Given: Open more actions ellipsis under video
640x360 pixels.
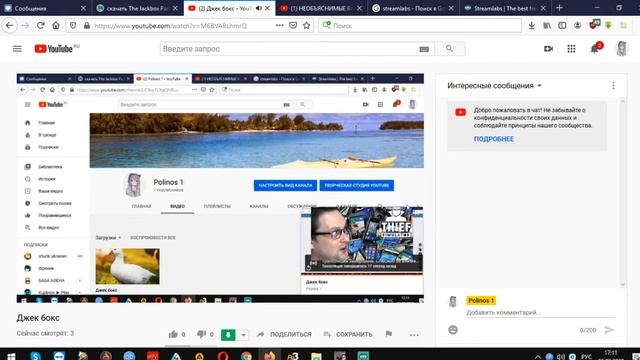Looking at the screenshot, I should pos(414,335).
